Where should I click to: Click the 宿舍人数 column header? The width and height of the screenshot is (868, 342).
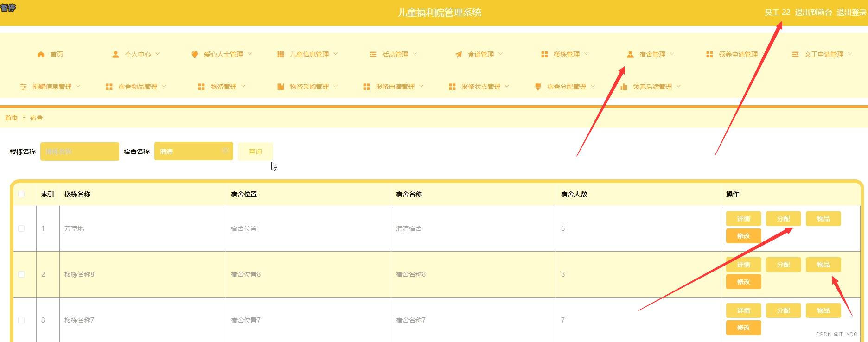pos(574,194)
